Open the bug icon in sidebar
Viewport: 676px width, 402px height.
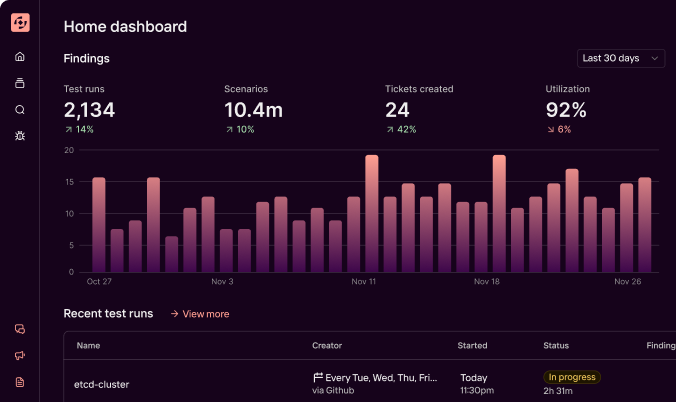(x=20, y=136)
